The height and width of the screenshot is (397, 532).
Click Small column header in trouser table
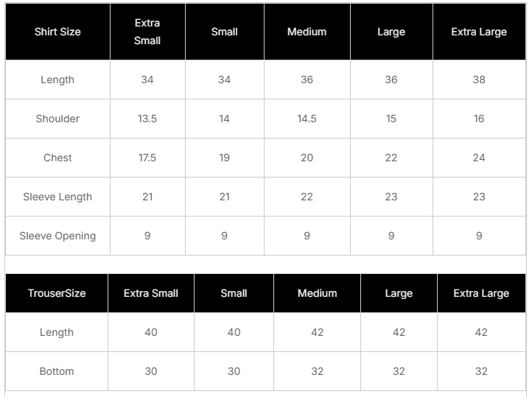[234, 293]
